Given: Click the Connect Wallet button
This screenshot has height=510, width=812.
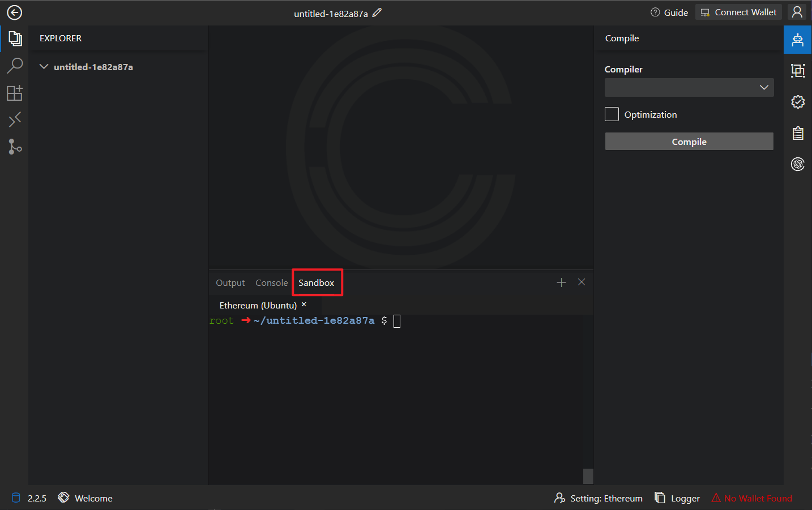Looking at the screenshot, I should (738, 12).
